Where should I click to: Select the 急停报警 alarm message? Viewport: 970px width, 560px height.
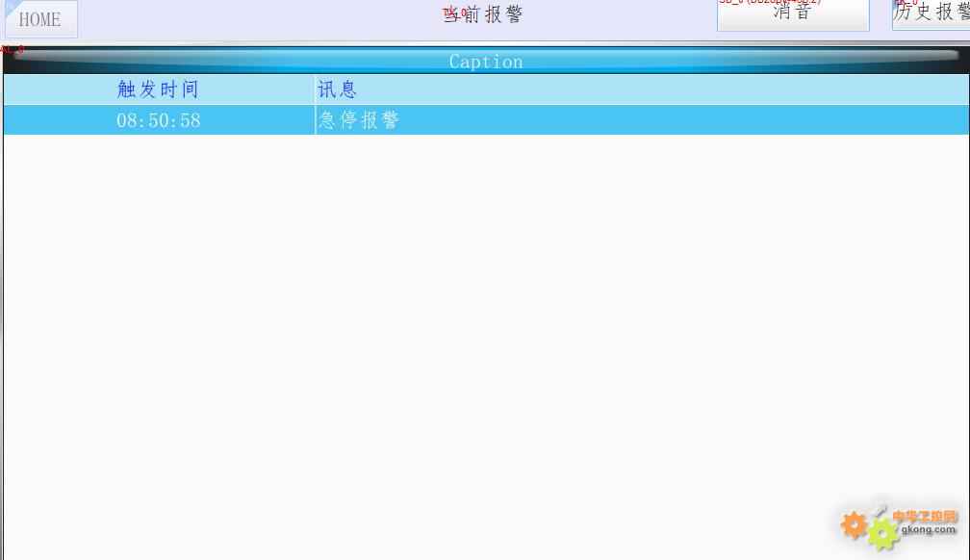pyautogui.click(x=358, y=120)
